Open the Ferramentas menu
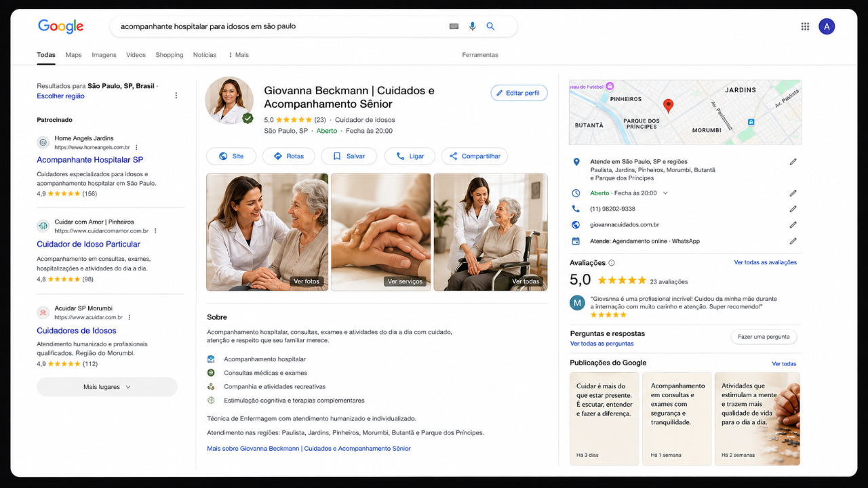 pos(480,55)
